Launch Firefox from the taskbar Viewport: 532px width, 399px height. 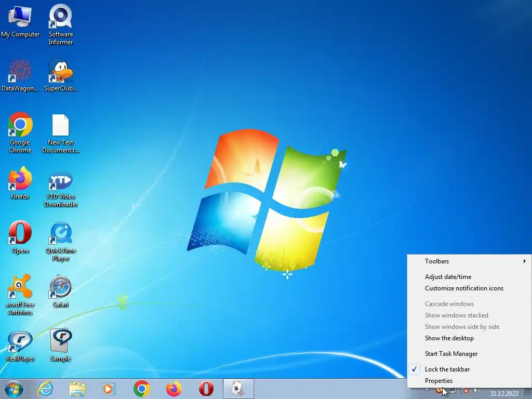(x=174, y=389)
